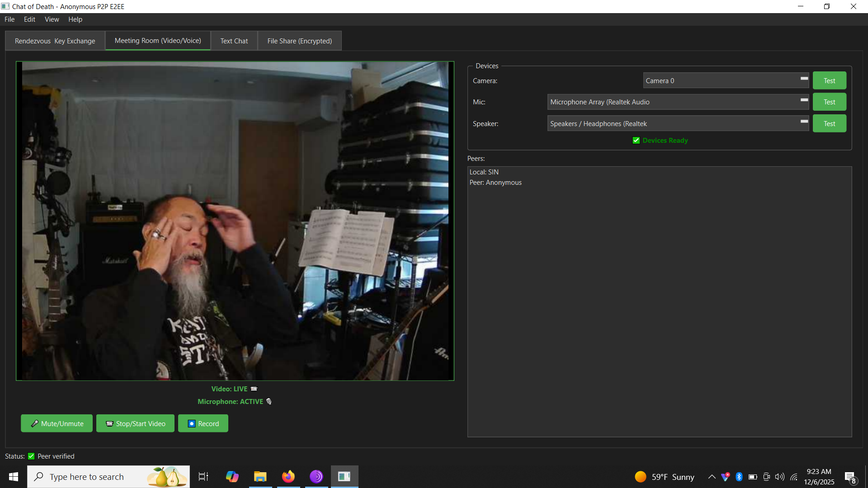
Task: Switch to the Text Chat tab
Action: coord(234,41)
